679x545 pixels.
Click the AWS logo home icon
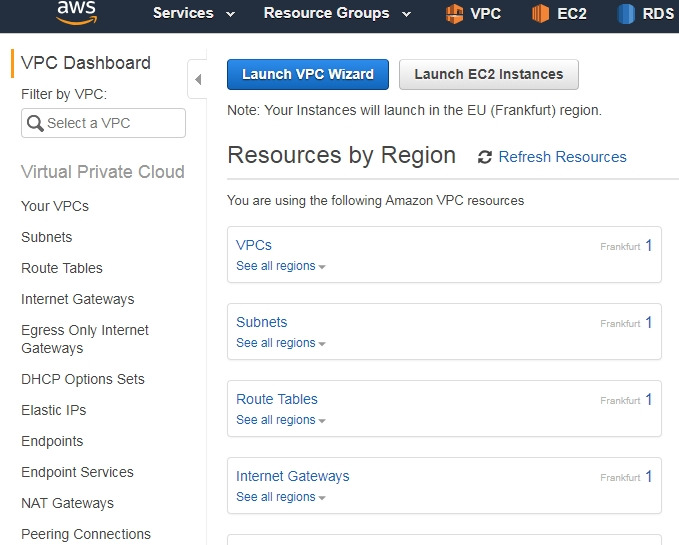pos(77,13)
